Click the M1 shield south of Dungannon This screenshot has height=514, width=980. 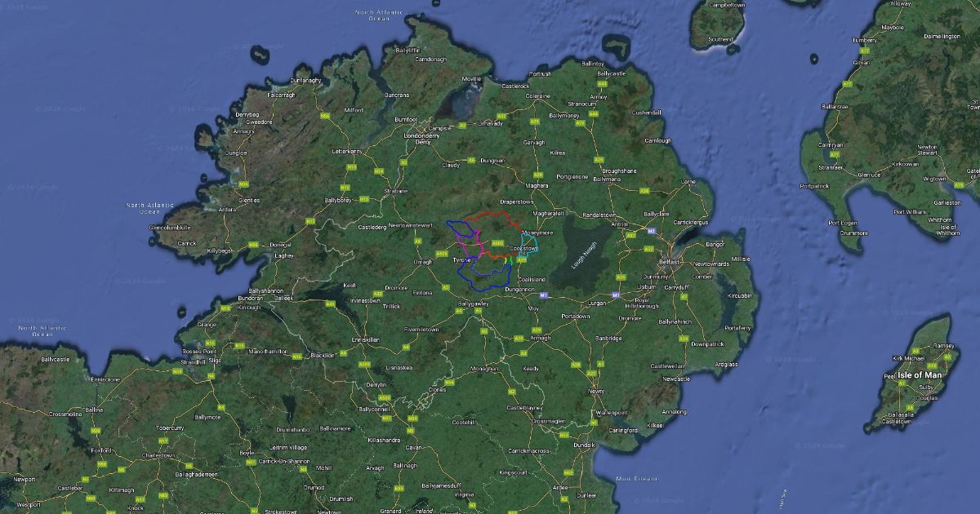point(544,295)
